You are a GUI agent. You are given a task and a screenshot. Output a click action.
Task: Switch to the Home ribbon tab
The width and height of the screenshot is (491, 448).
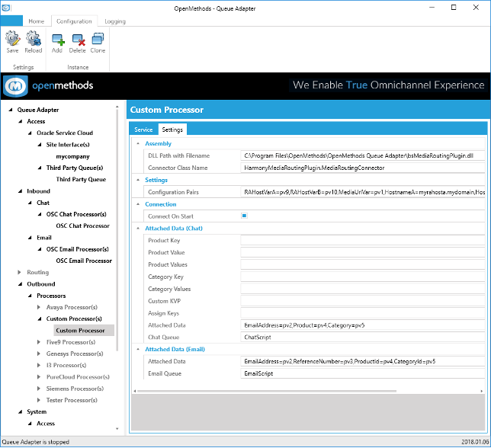(x=37, y=21)
